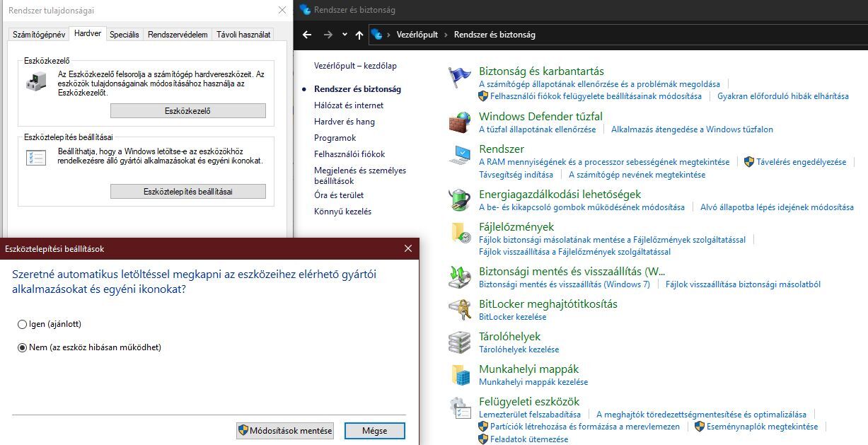This screenshot has width=868, height=445.
Task: Open Partíciók létrehozása és formázása link
Action: tap(585, 427)
